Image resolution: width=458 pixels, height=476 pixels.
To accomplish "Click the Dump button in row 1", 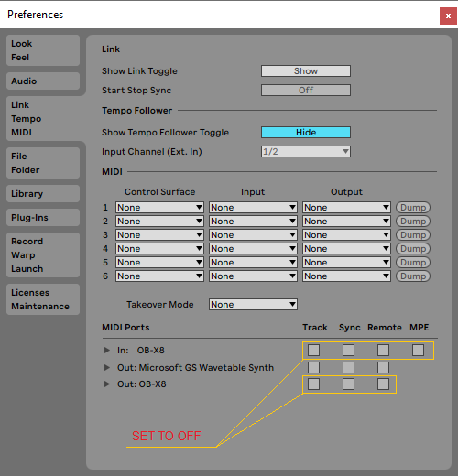I will (x=413, y=208).
